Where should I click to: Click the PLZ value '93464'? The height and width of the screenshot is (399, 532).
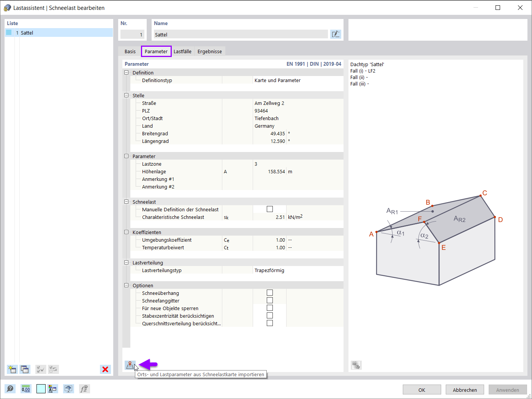[x=261, y=111]
